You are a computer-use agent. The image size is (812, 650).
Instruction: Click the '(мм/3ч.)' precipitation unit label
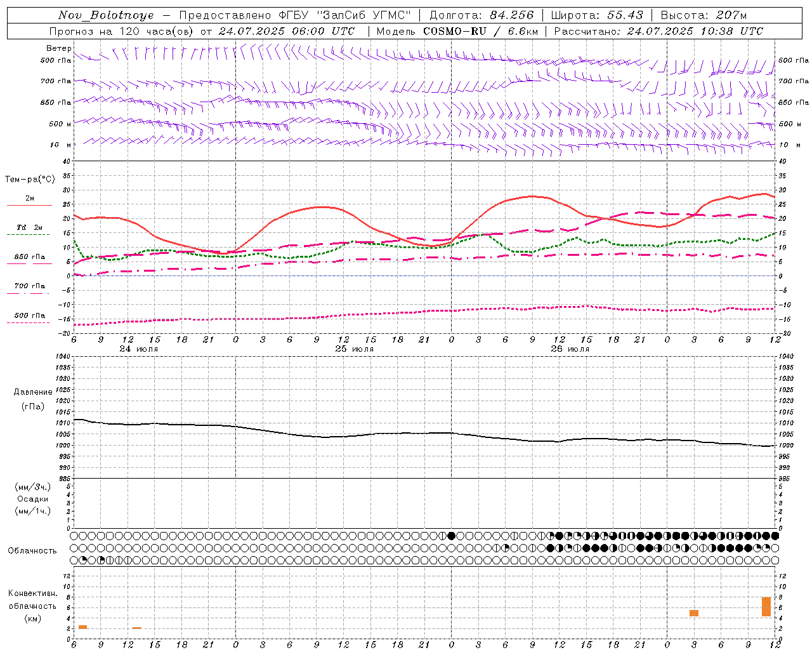coord(33,487)
